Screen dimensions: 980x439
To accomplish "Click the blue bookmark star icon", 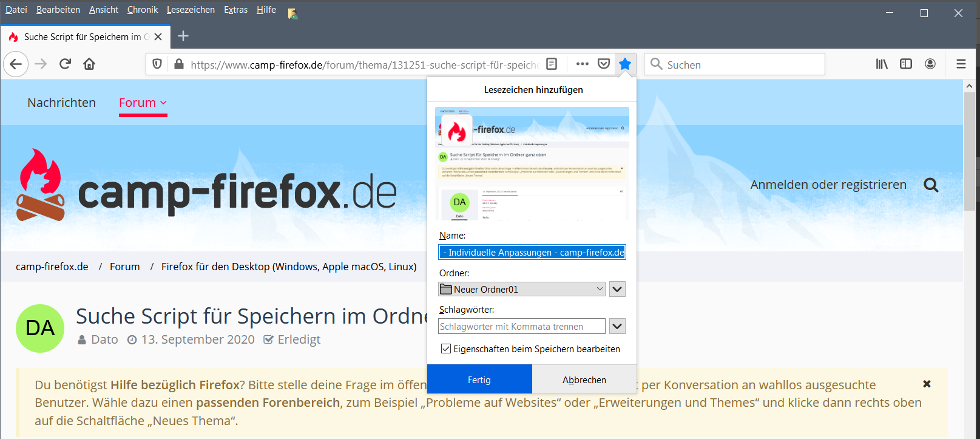I will (x=624, y=64).
